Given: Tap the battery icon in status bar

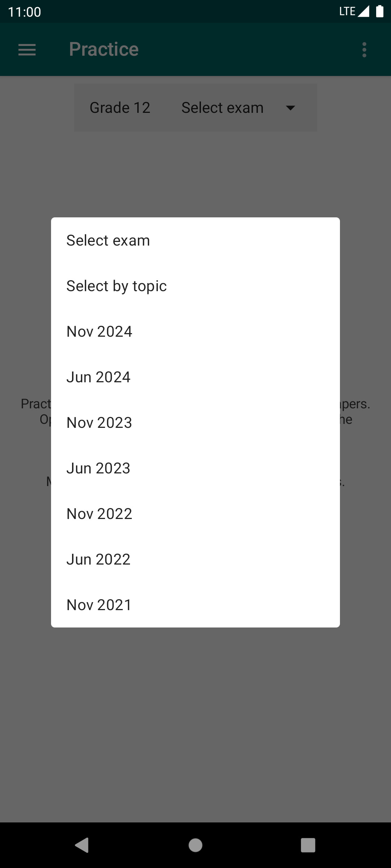Looking at the screenshot, I should [379, 11].
